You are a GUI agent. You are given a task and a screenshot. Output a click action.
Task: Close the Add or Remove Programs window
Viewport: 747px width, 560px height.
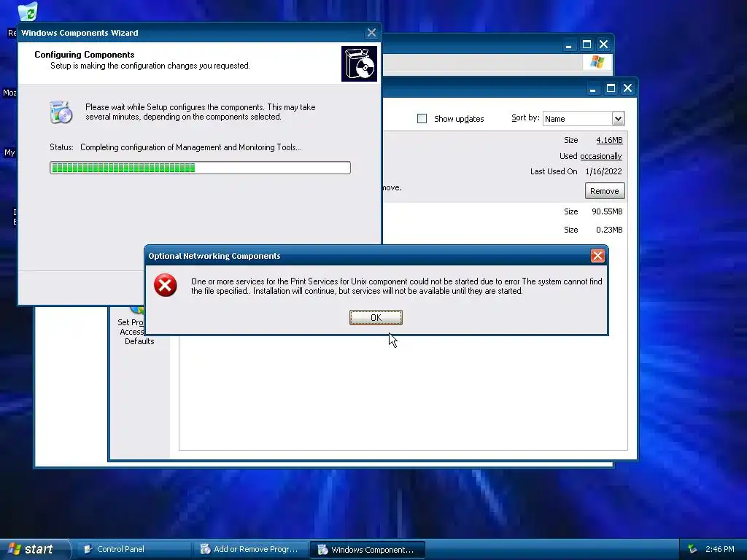[628, 88]
